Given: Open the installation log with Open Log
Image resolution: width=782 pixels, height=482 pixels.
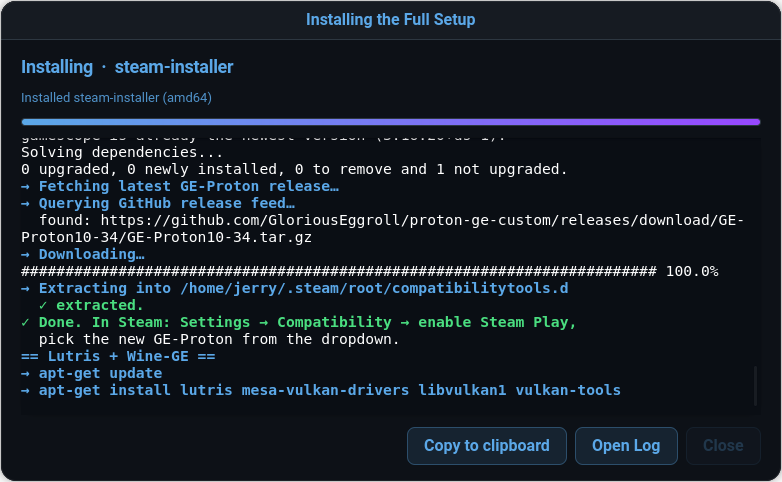Looking at the screenshot, I should (x=626, y=446).
